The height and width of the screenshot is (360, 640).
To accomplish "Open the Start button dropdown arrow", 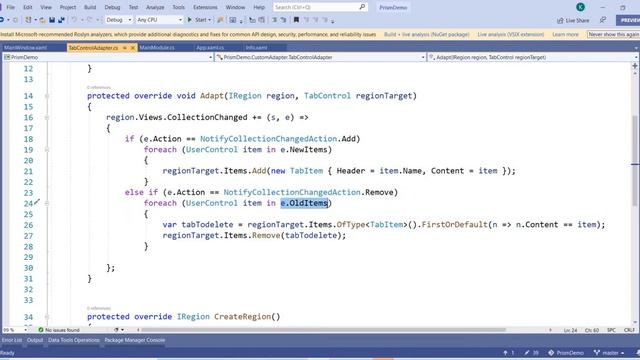I will tap(209, 20).
